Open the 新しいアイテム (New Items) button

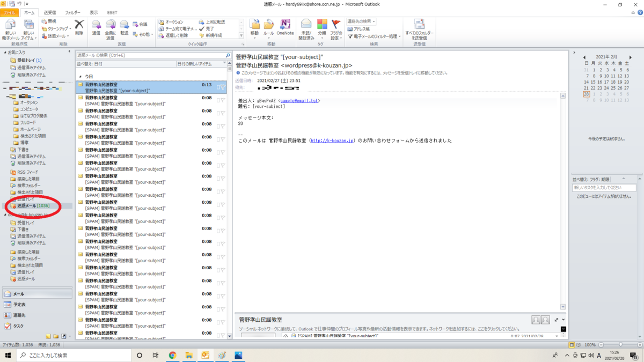click(28, 30)
